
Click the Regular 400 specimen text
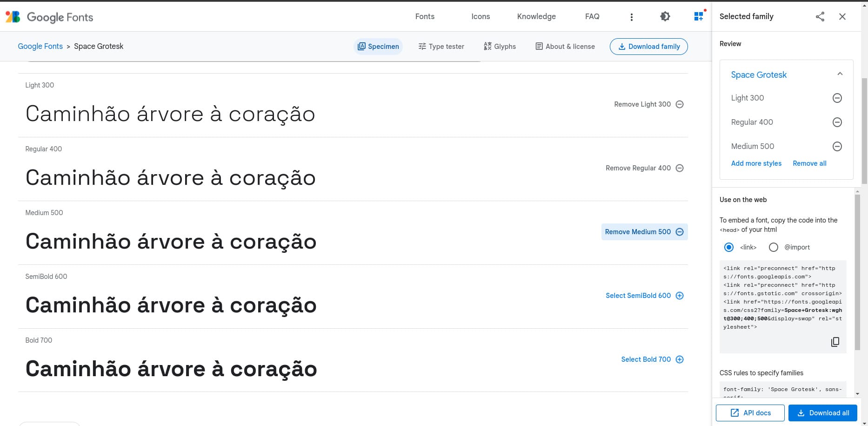(170, 178)
